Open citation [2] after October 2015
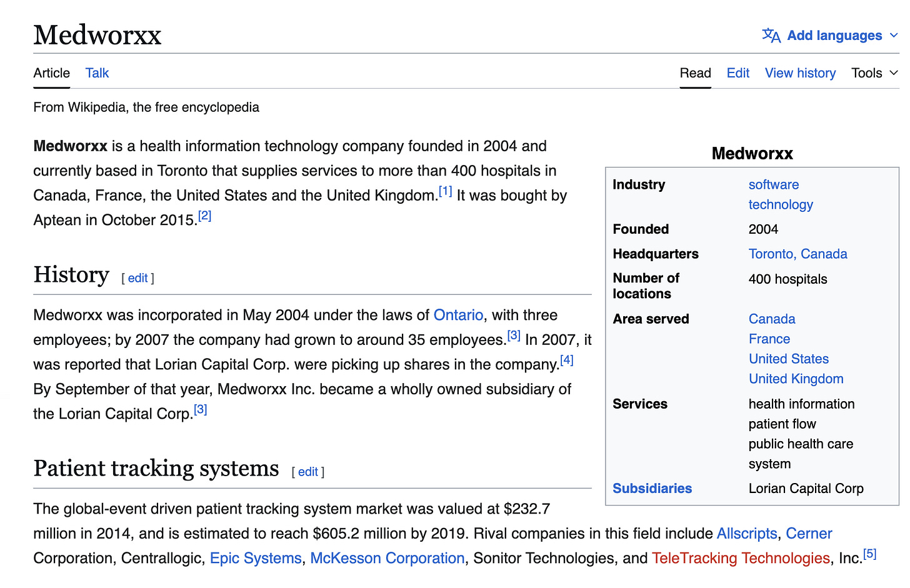The width and height of the screenshot is (910, 588). pos(205,216)
